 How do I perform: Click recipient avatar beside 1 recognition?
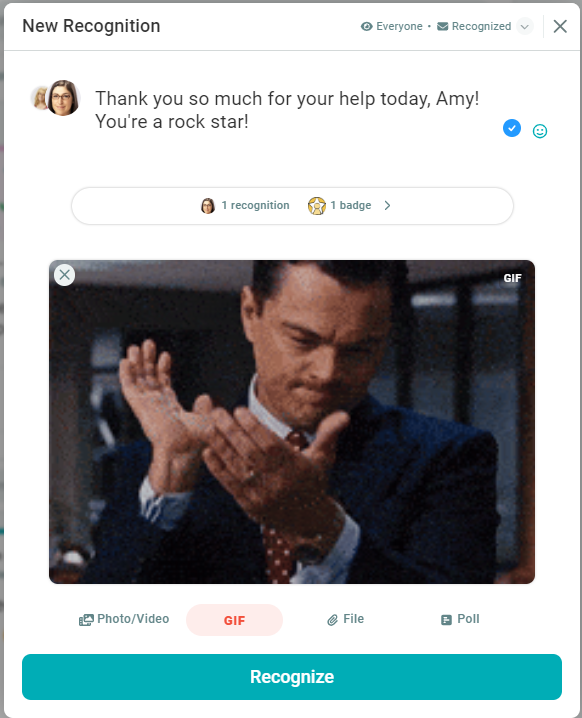click(208, 206)
